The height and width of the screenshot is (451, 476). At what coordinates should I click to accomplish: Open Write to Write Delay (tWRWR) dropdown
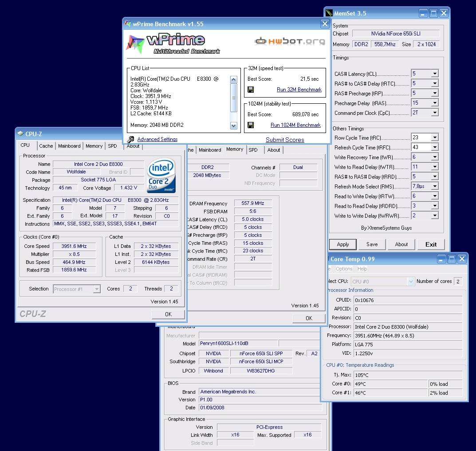pos(435,216)
